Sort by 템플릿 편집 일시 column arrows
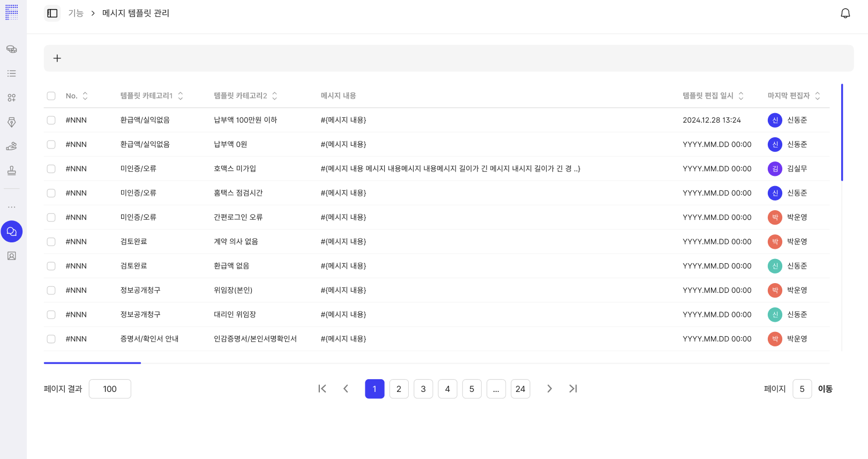The height and width of the screenshot is (459, 868). point(741,96)
